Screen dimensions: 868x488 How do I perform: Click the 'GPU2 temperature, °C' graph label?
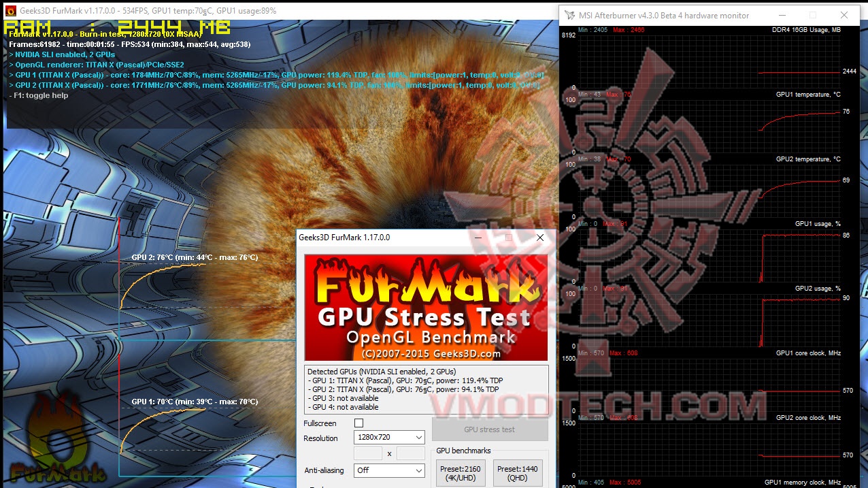(808, 159)
